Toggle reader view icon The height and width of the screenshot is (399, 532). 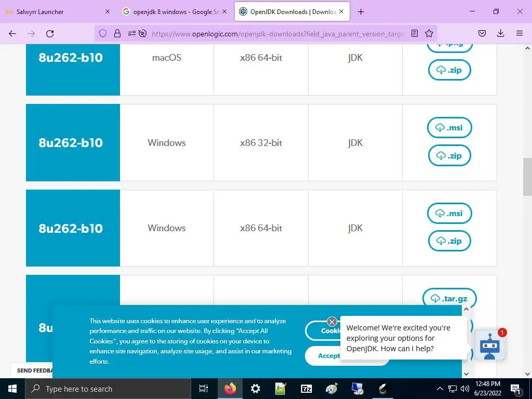point(415,33)
